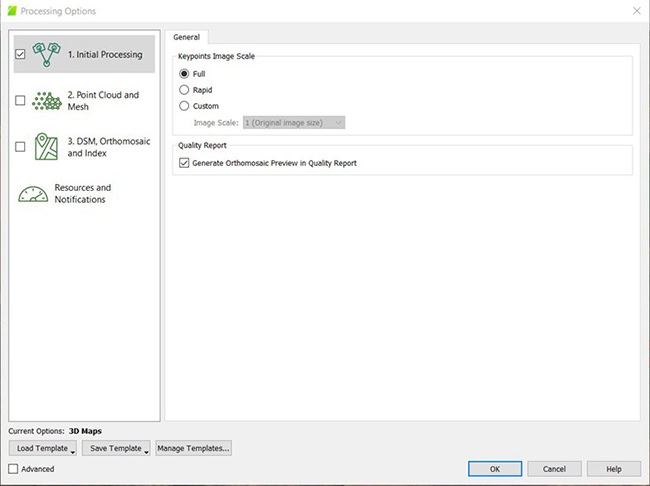The image size is (650, 486).
Task: Enable the DSM, Orthomosaic and Index checkbox
Action: coord(20,147)
